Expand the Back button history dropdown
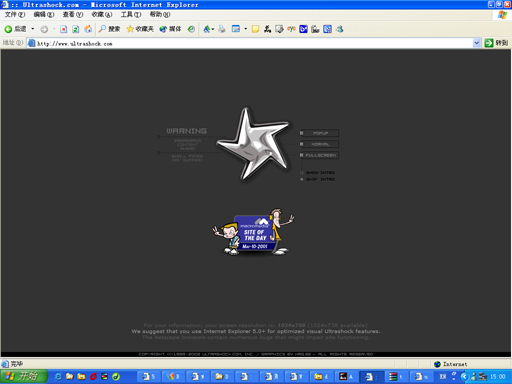 click(33, 29)
